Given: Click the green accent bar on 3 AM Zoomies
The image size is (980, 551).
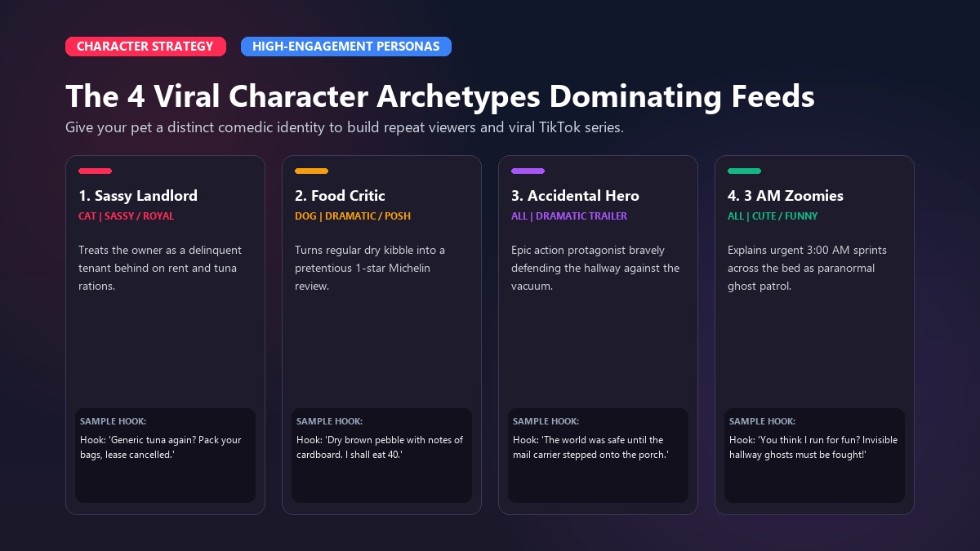Looking at the screenshot, I should pos(744,171).
